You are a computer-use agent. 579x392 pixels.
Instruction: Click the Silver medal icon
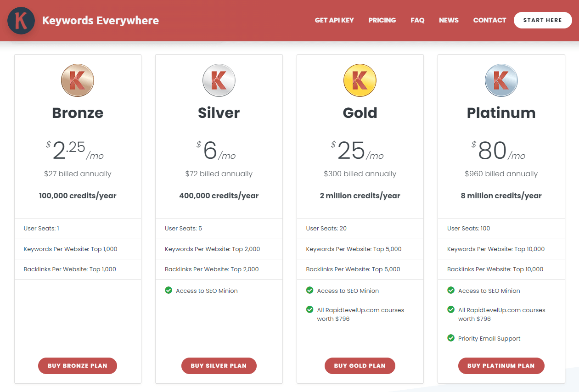[219, 80]
